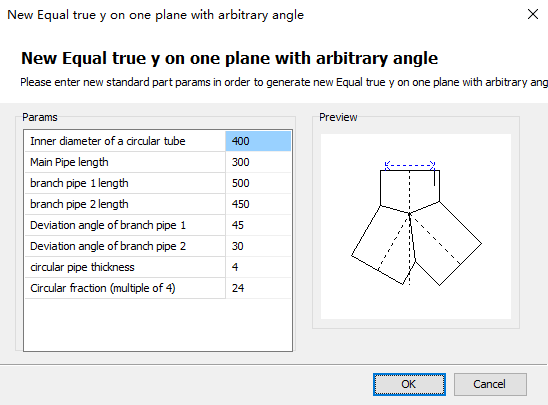Click the OK button

(x=409, y=384)
